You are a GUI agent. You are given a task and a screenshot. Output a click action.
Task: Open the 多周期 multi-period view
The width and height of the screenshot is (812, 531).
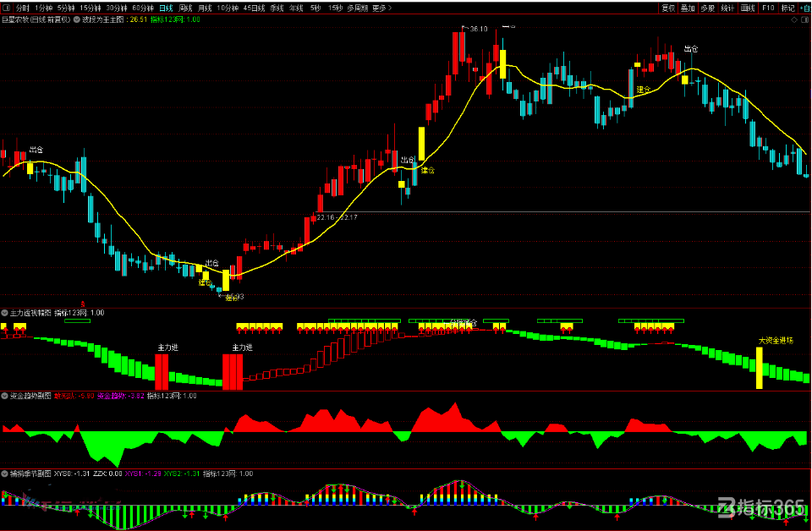click(x=358, y=8)
